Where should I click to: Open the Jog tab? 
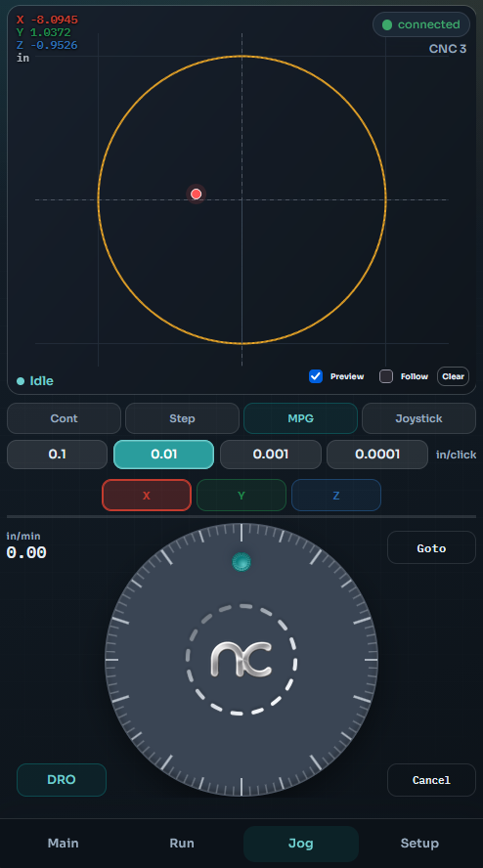click(301, 844)
